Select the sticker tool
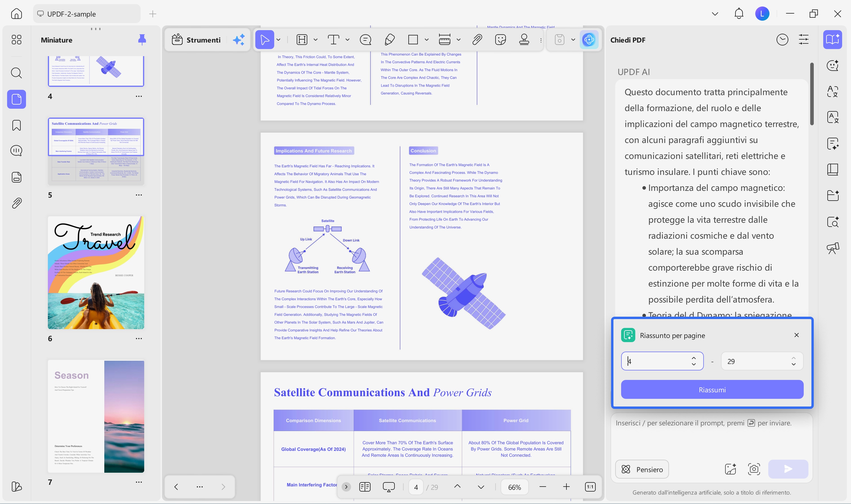This screenshot has width=851, height=504. 501,40
